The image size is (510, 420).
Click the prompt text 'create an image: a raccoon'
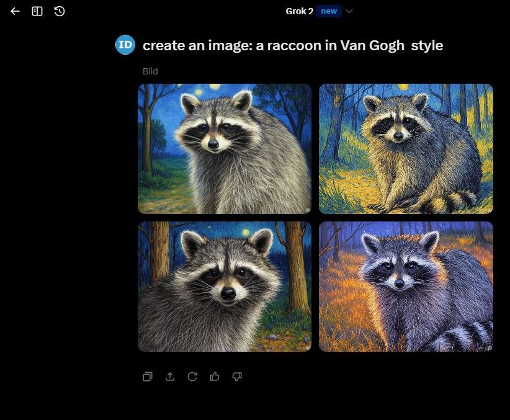pyautogui.click(x=231, y=45)
